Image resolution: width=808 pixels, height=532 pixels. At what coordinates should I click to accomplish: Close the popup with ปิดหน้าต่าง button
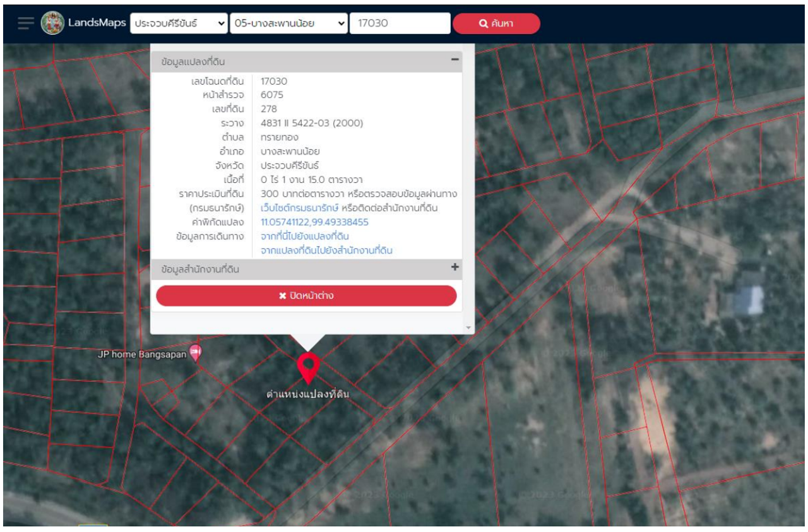[306, 296]
